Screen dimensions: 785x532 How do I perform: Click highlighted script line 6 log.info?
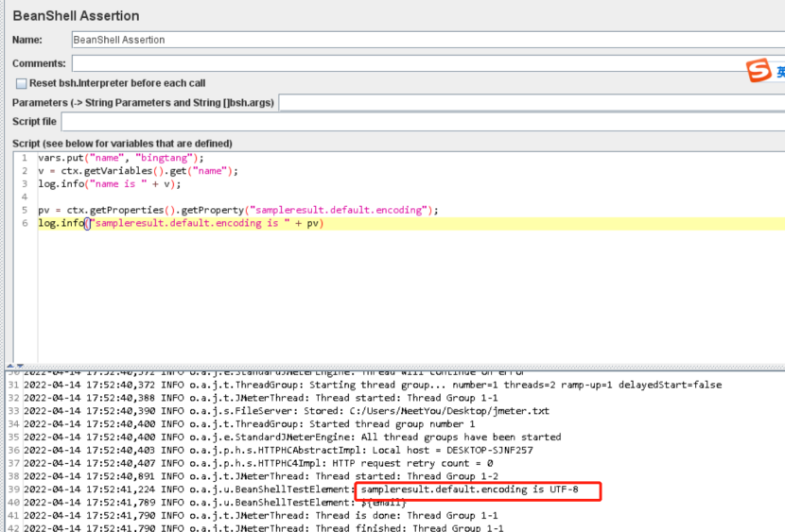[182, 223]
